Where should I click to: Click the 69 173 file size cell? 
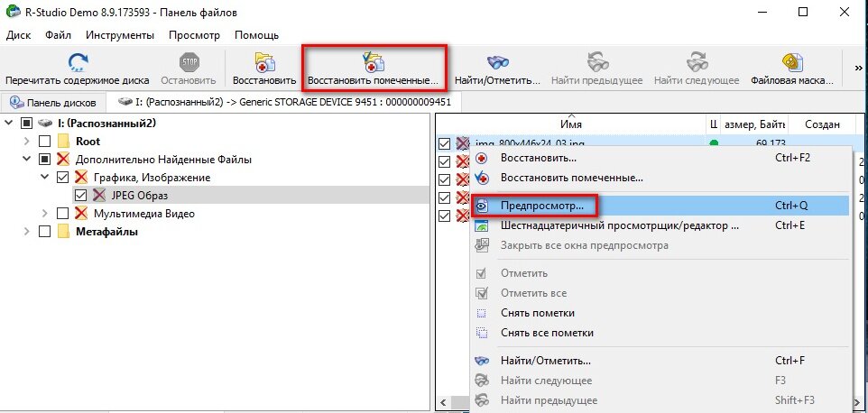[x=770, y=143]
